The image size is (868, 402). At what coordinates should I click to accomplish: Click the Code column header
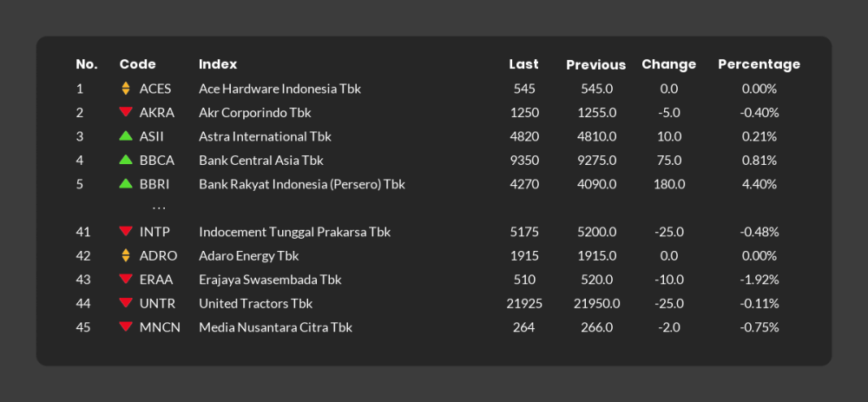[137, 64]
